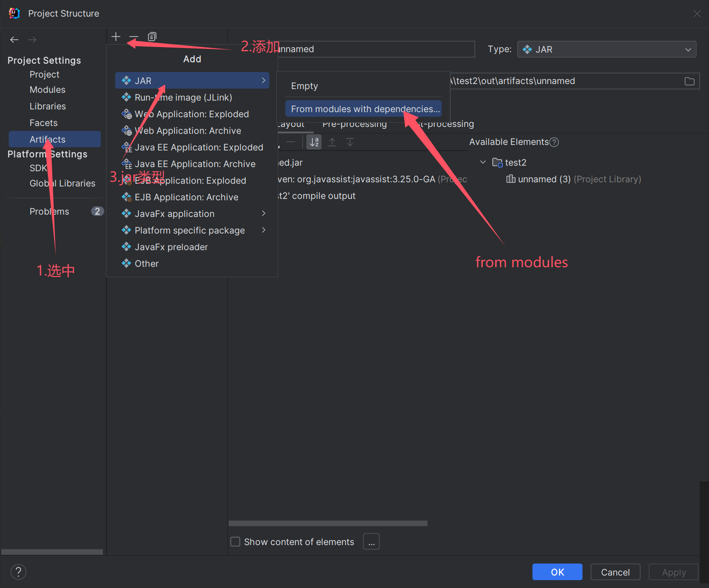The image size is (709, 588).
Task: Choose Other artifact type
Action: [x=192, y=264]
